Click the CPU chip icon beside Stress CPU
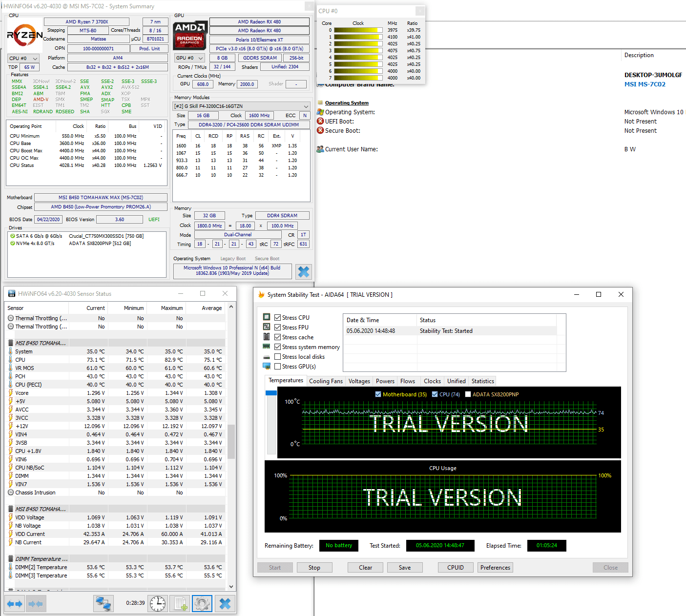The width and height of the screenshot is (686, 616). (267, 317)
